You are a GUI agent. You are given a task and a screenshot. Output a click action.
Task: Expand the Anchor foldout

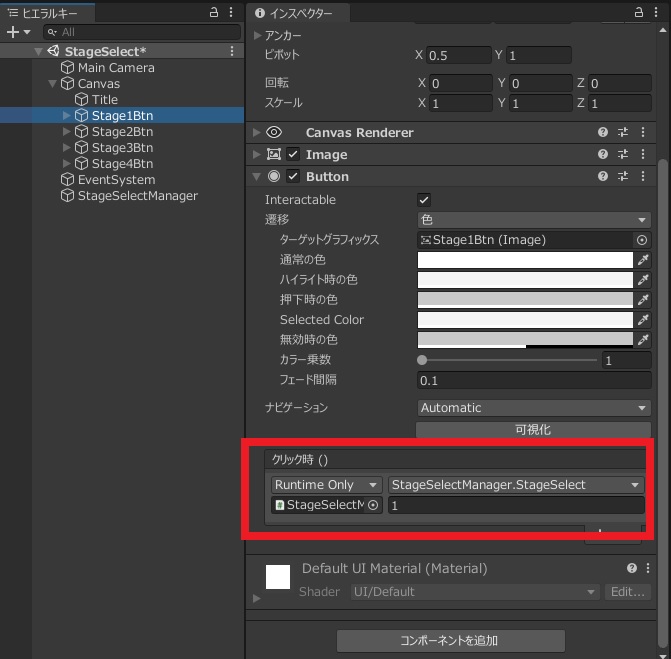pyautogui.click(x=257, y=35)
